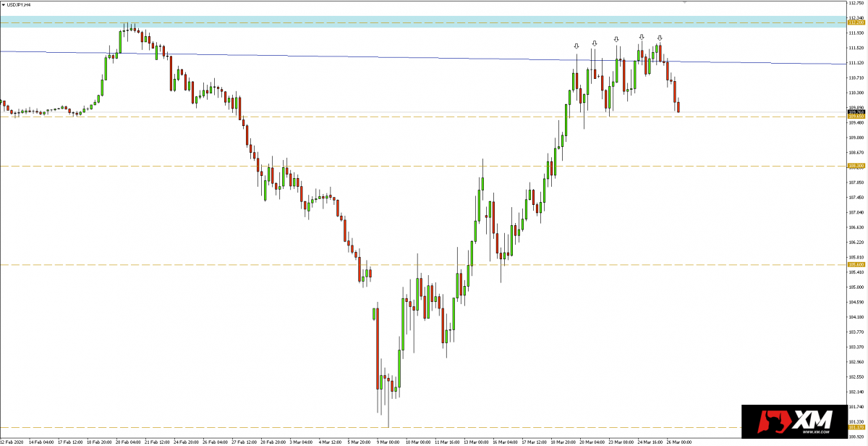868x446 pixels.
Task: Click the 20 Feb 04:00 label on the time axis
Action: coord(128,442)
